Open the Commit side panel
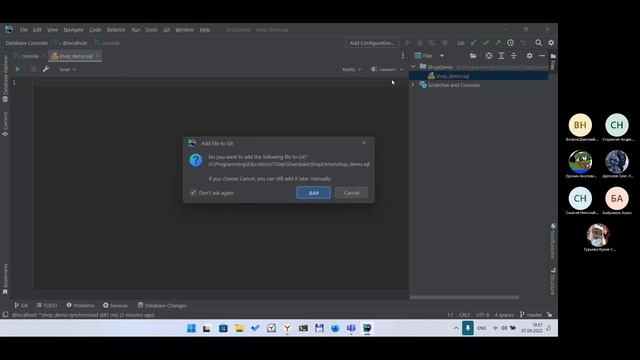This screenshot has width=640, height=360. pos(5,124)
